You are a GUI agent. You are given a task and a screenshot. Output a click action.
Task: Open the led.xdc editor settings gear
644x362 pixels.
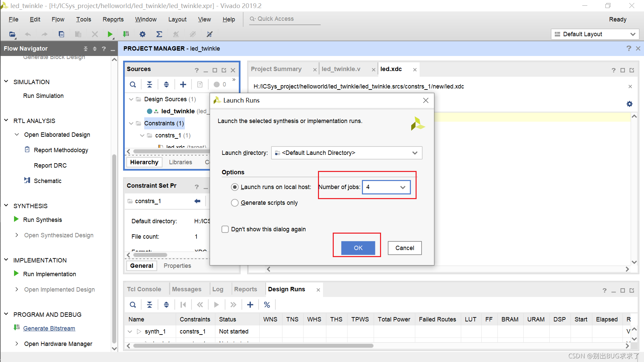pyautogui.click(x=630, y=104)
